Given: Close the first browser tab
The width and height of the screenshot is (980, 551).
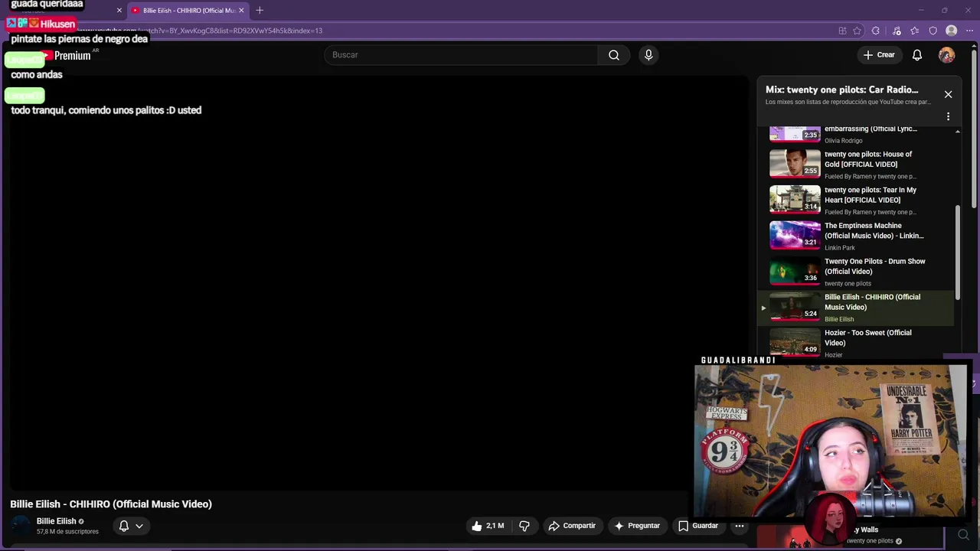Looking at the screenshot, I should 119,10.
